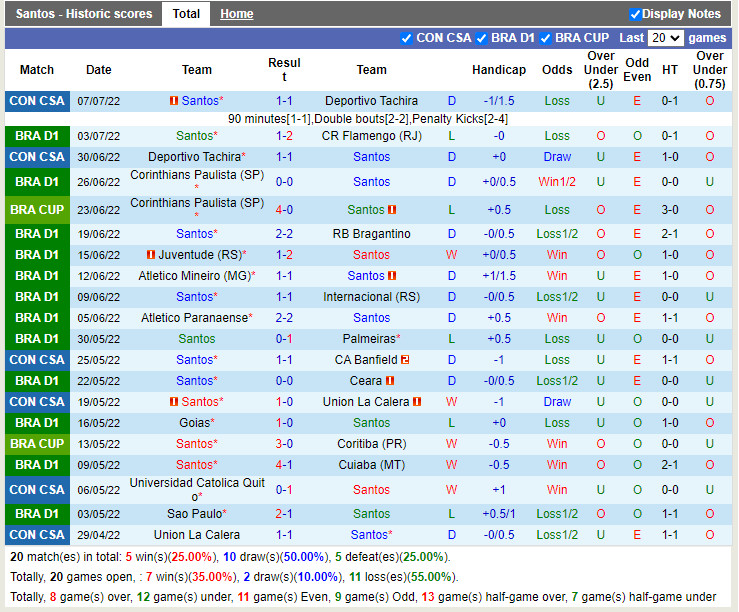Select the Total tab
Screen dimensions: 739x612
[x=186, y=14]
